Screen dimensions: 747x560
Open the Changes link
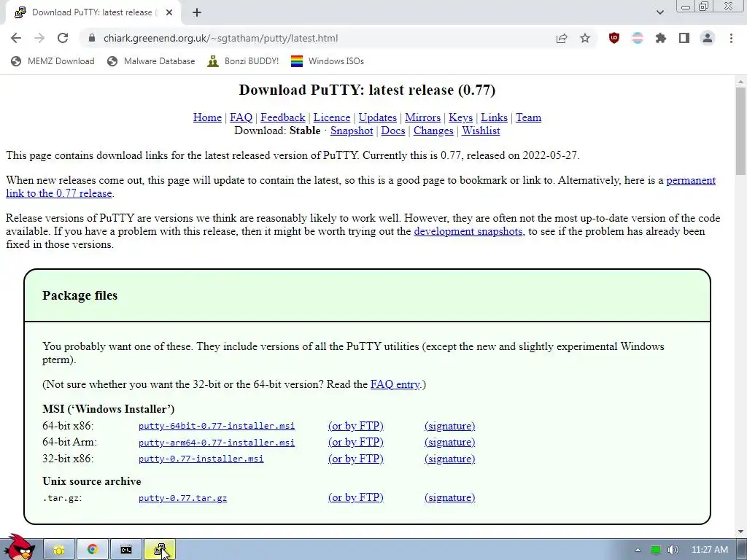pos(433,131)
